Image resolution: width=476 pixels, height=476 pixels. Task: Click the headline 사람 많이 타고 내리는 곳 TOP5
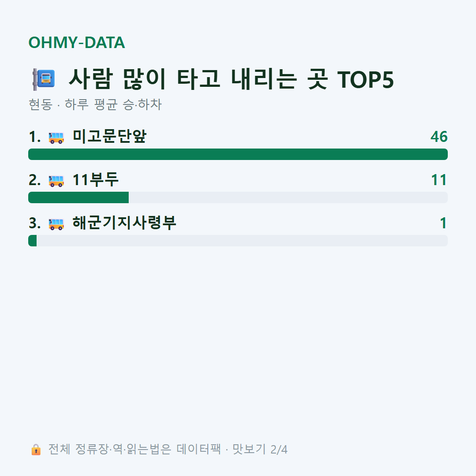coord(231,79)
